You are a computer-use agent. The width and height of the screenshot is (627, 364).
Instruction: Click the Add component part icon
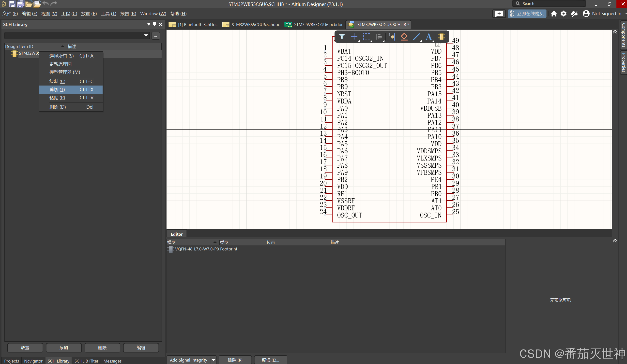441,37
